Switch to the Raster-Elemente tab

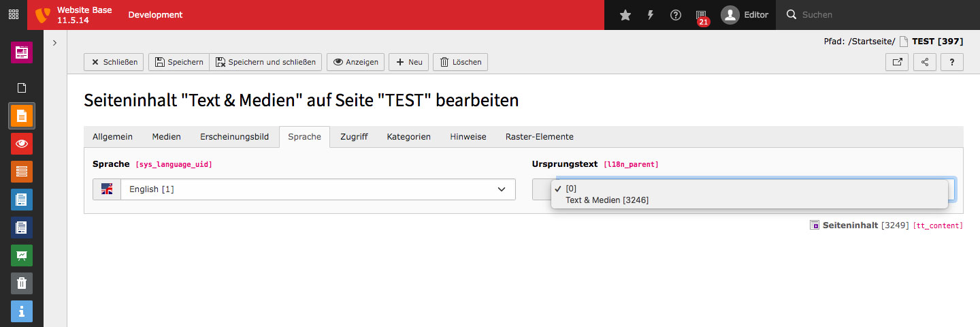[x=539, y=137]
